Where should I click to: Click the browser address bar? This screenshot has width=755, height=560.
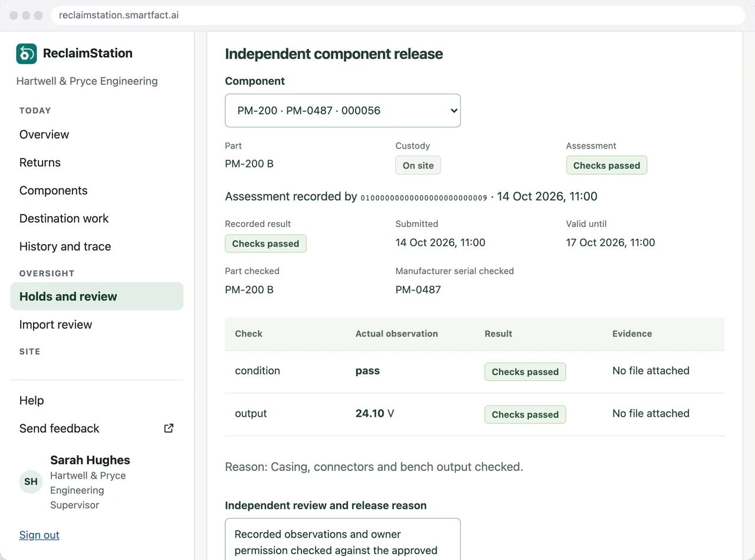click(398, 15)
